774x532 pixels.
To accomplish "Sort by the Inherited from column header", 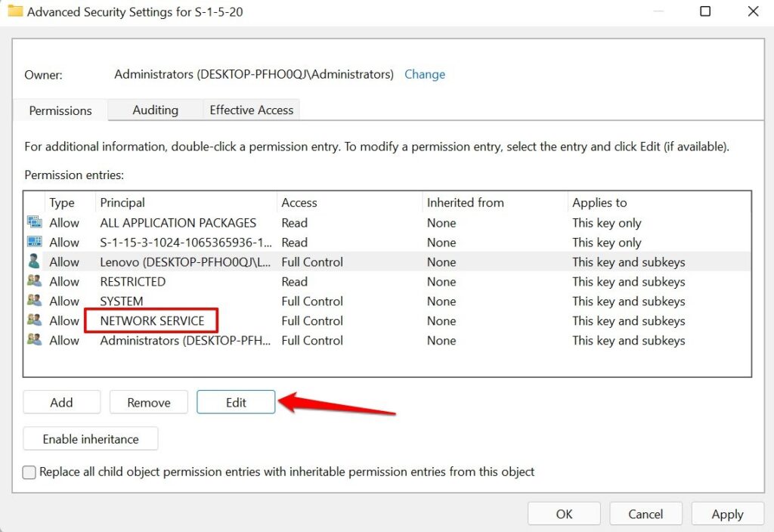I will (465, 203).
